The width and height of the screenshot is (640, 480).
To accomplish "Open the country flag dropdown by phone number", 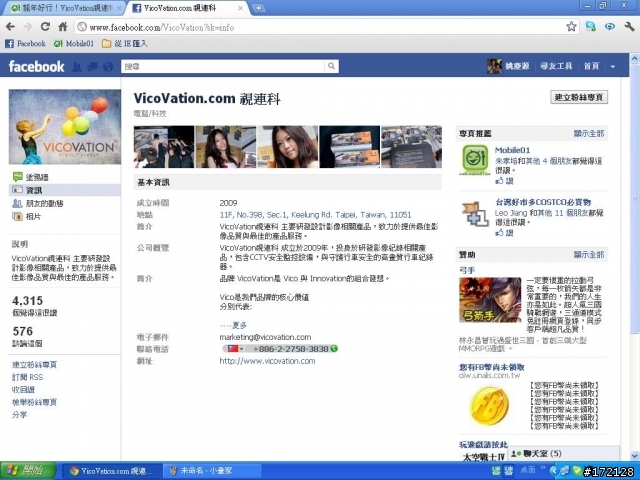I will [235, 349].
